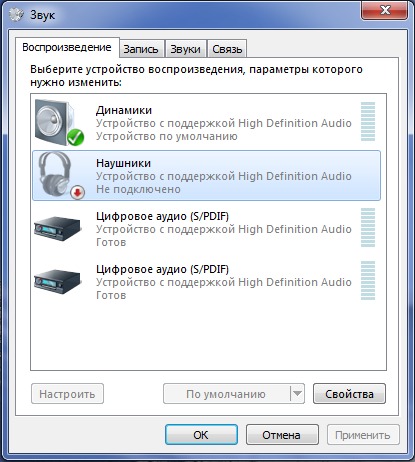415x462 pixels.
Task: Open Свойства for selected device
Action: (349, 394)
